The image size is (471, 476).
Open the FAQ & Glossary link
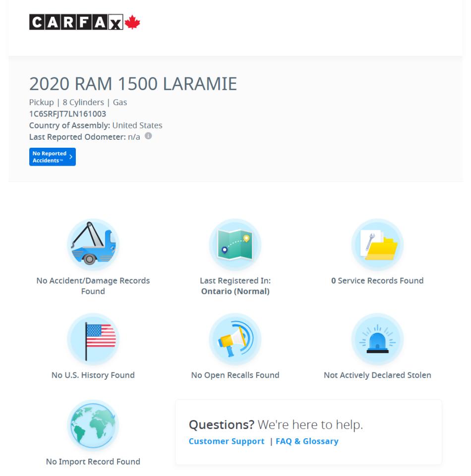pyautogui.click(x=307, y=441)
